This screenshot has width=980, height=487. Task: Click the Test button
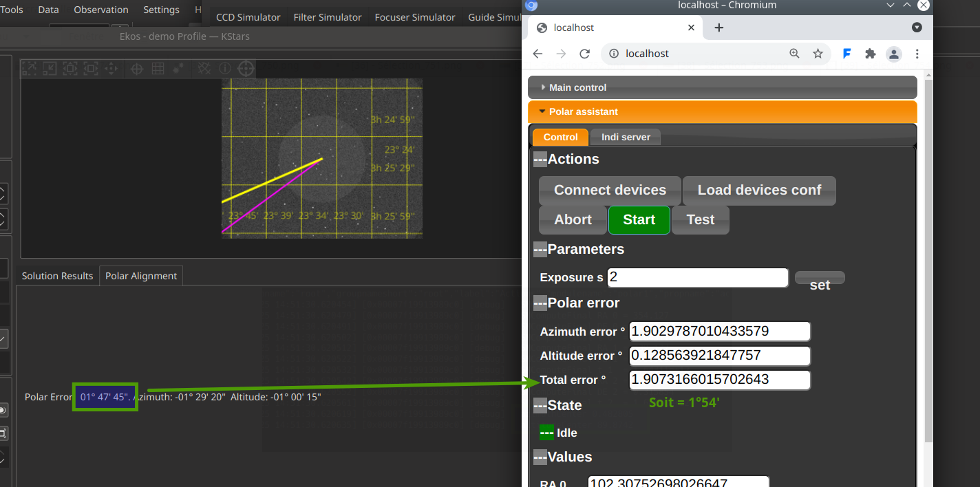700,219
